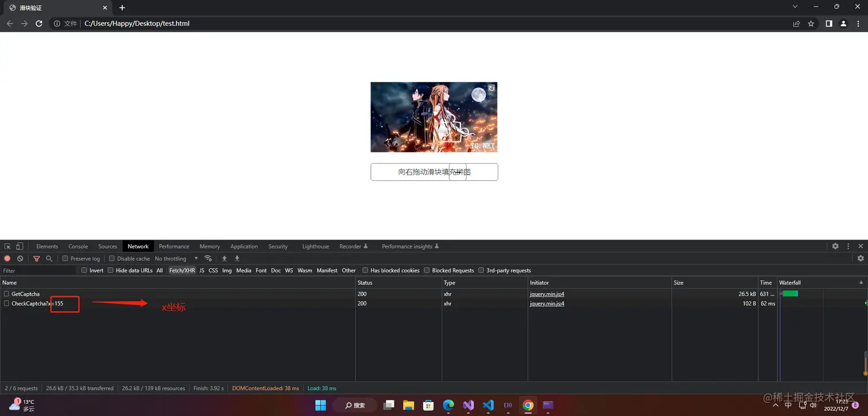The height and width of the screenshot is (416, 868).
Task: Filter requests by Img type
Action: point(227,270)
